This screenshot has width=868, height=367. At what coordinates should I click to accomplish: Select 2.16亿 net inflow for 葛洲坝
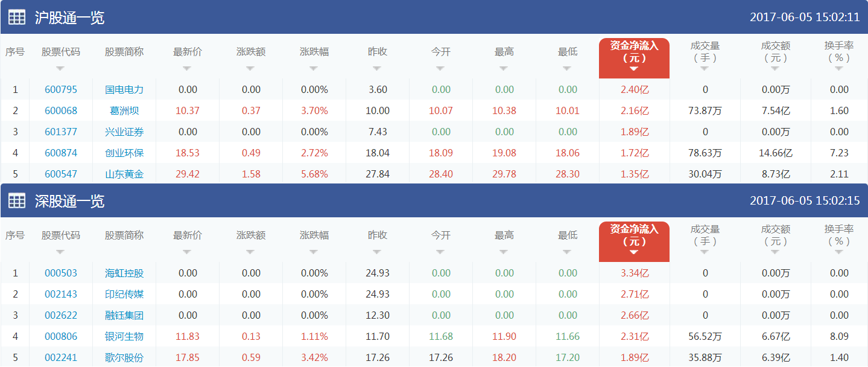[635, 110]
